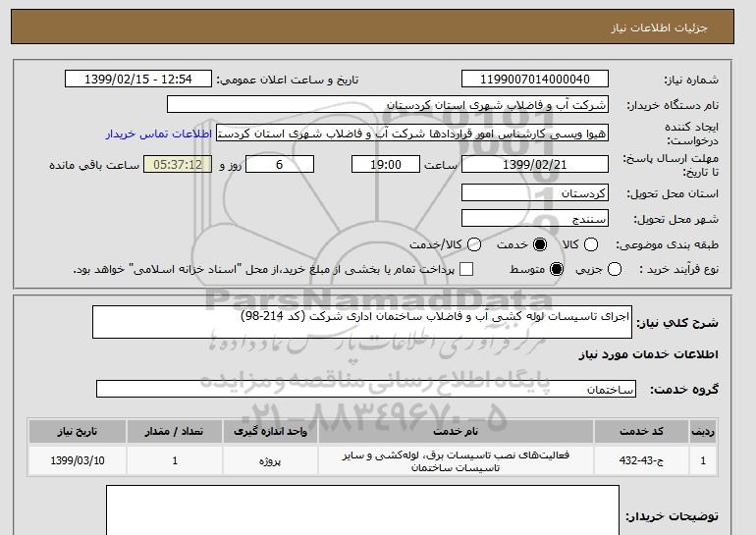
Task: Click the quantity cell showing 1
Action: click(x=175, y=460)
